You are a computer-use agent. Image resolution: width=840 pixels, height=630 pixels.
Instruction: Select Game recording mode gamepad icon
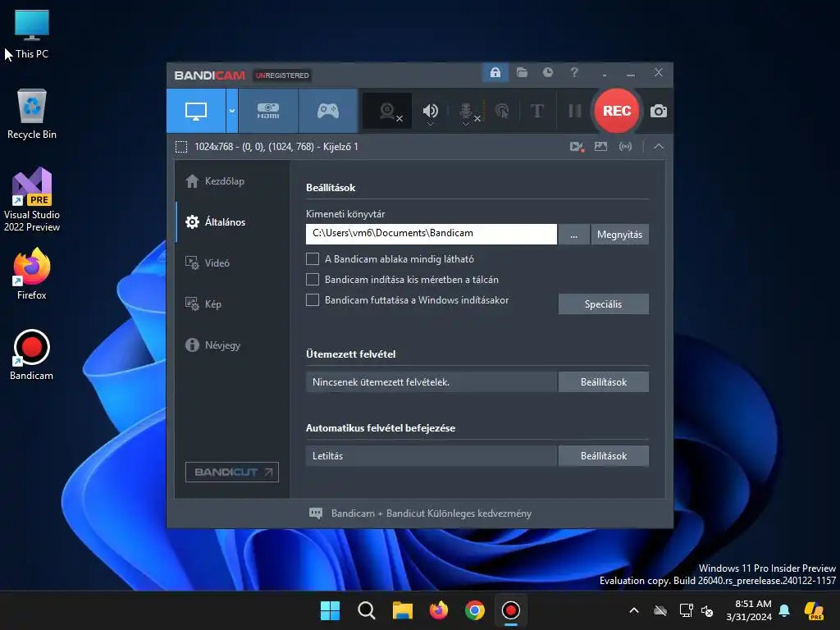tap(328, 111)
